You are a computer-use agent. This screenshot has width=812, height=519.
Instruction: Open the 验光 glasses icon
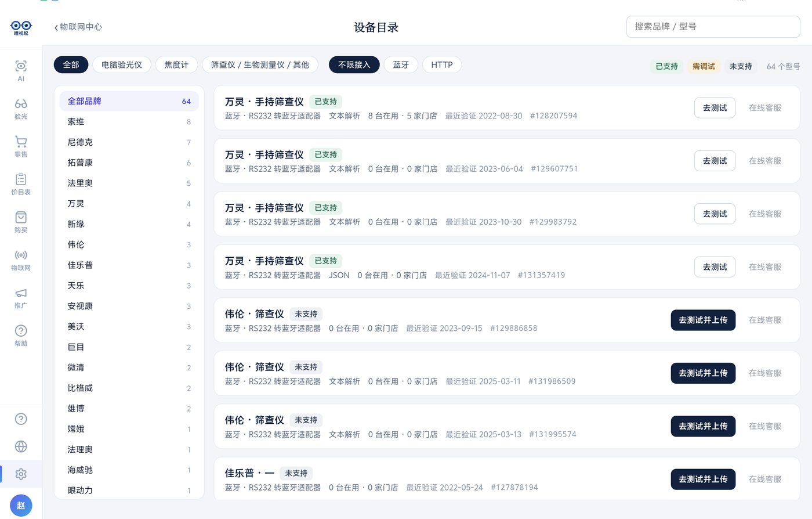coord(21,109)
